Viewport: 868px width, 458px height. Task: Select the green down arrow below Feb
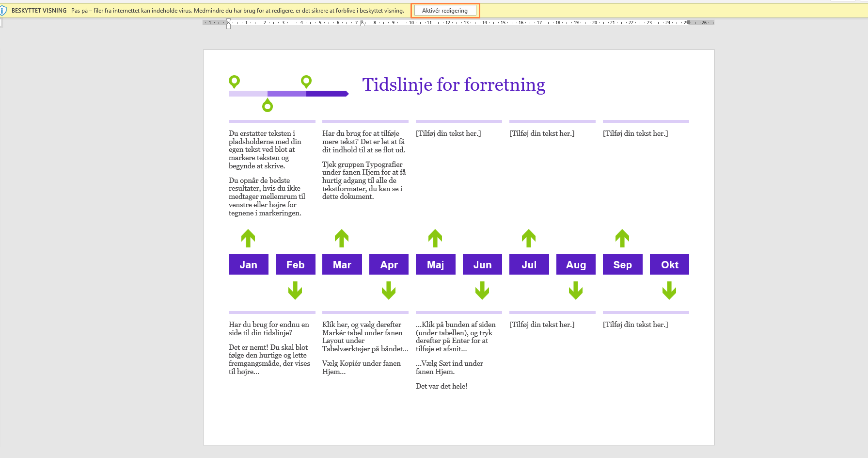pyautogui.click(x=295, y=291)
